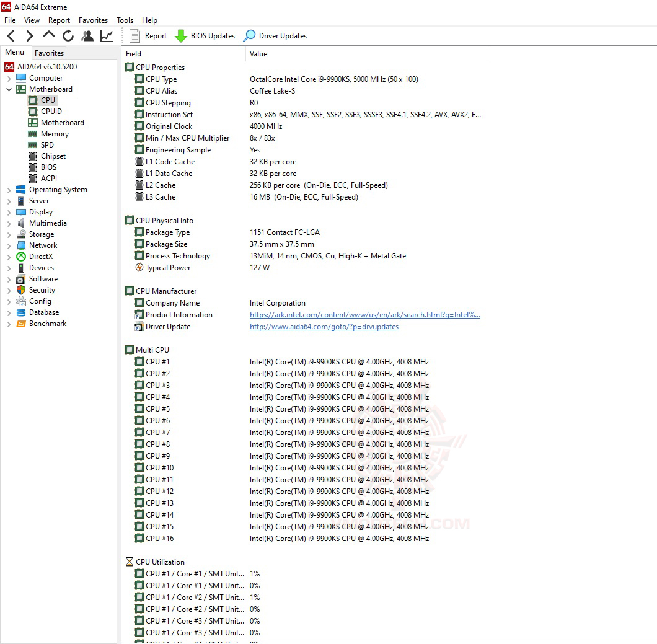Select the Config gear icon
The image size is (657, 644).
click(x=21, y=301)
